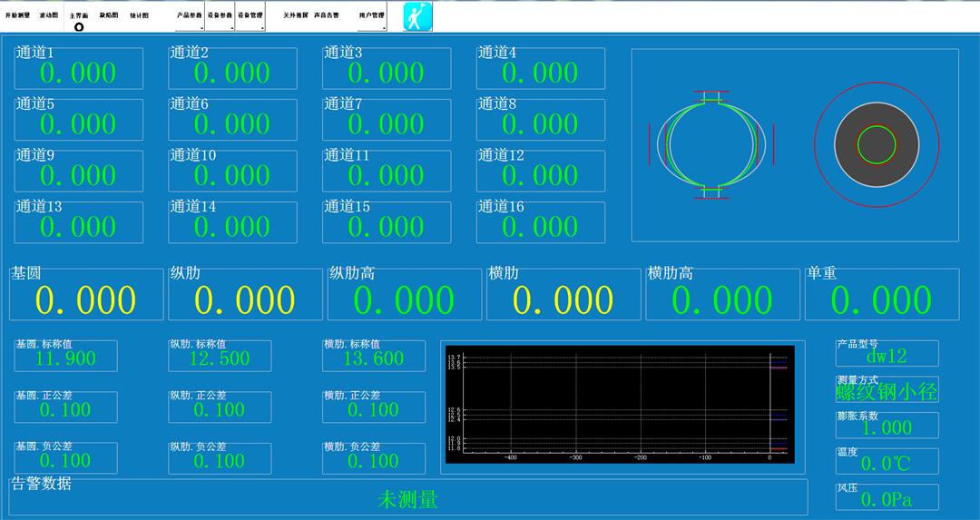980x520 pixels.
Task: Click the 基圆.标称值 field showing 11.900
Action: click(x=65, y=358)
